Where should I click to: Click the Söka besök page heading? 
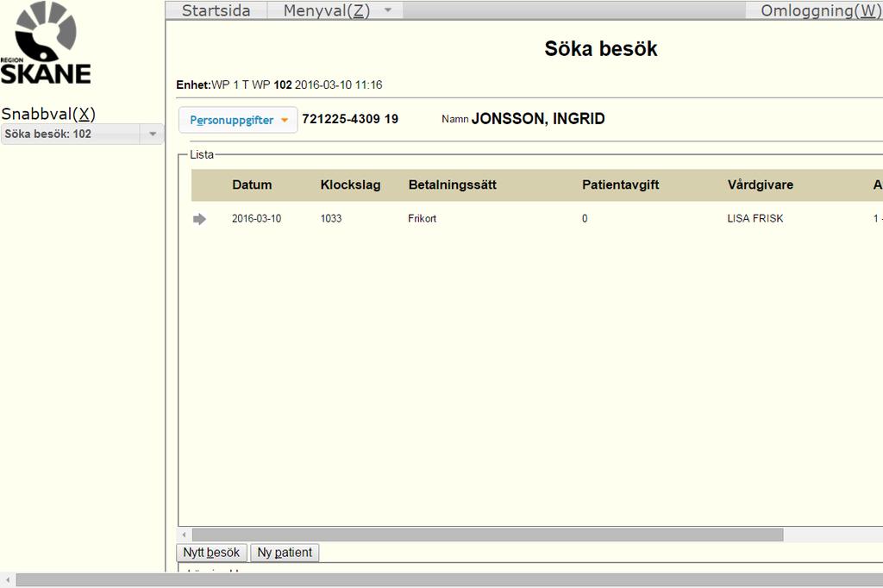pos(601,49)
